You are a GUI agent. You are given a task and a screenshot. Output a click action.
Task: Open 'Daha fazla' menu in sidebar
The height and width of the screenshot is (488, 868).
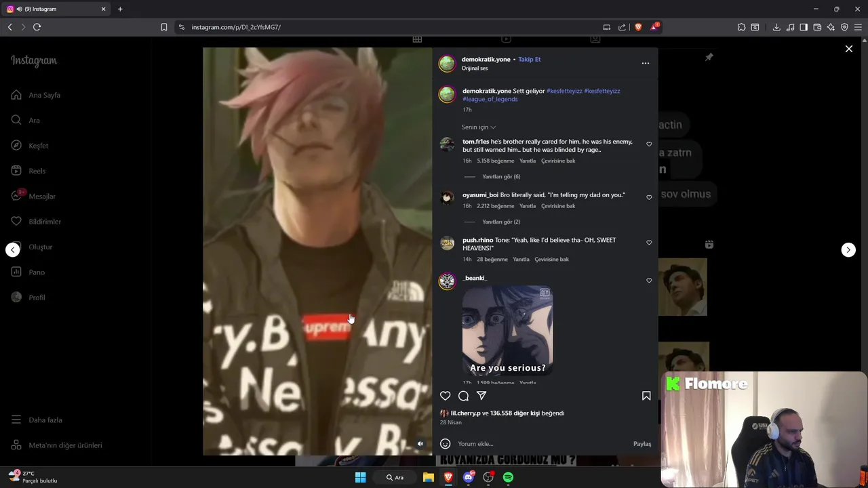(x=37, y=420)
